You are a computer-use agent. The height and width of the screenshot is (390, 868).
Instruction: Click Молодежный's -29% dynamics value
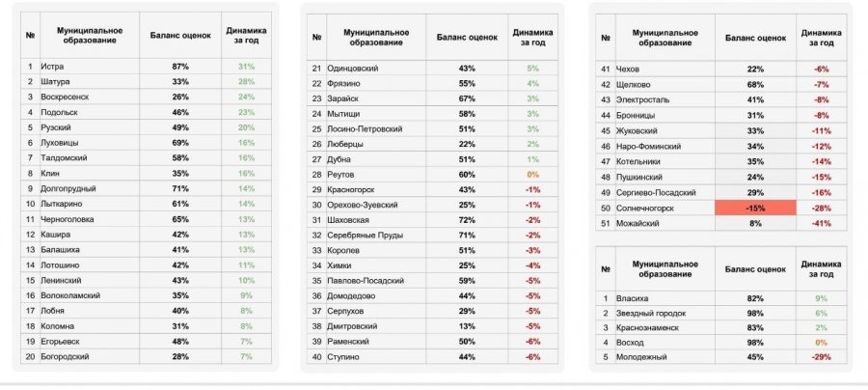821,358
